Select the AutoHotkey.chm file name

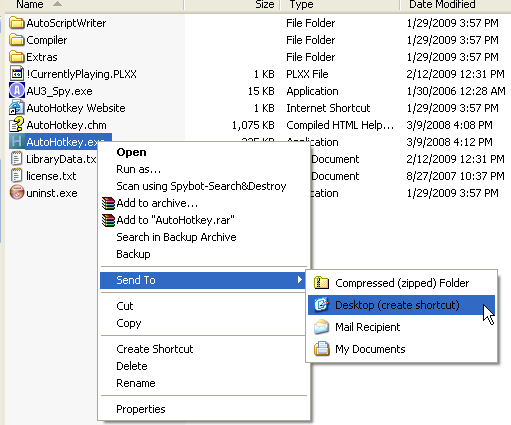(66, 125)
